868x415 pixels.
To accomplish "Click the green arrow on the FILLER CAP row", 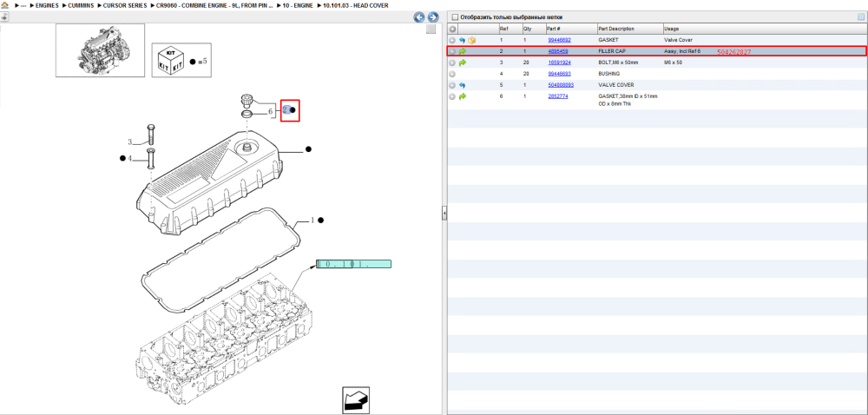I will click(x=463, y=51).
